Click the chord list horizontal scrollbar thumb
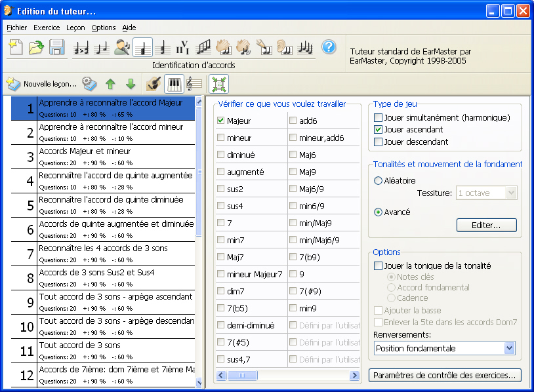The image size is (534, 392). [242, 376]
